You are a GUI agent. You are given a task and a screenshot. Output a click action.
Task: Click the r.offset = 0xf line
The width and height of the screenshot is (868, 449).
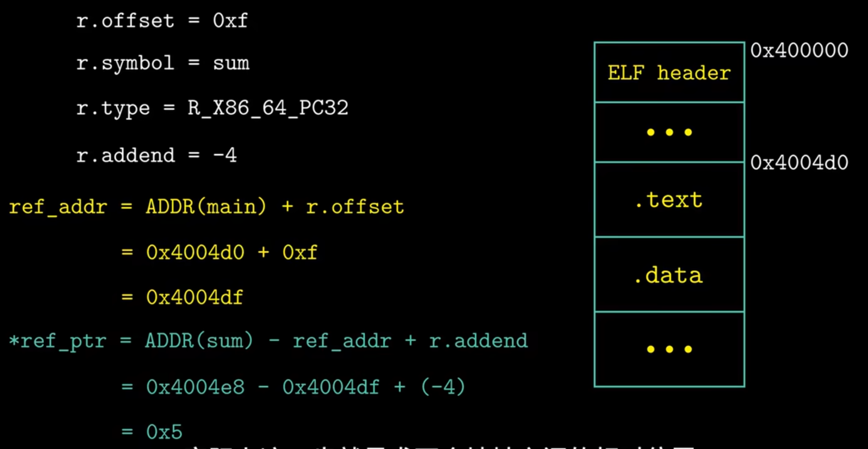pos(162,21)
